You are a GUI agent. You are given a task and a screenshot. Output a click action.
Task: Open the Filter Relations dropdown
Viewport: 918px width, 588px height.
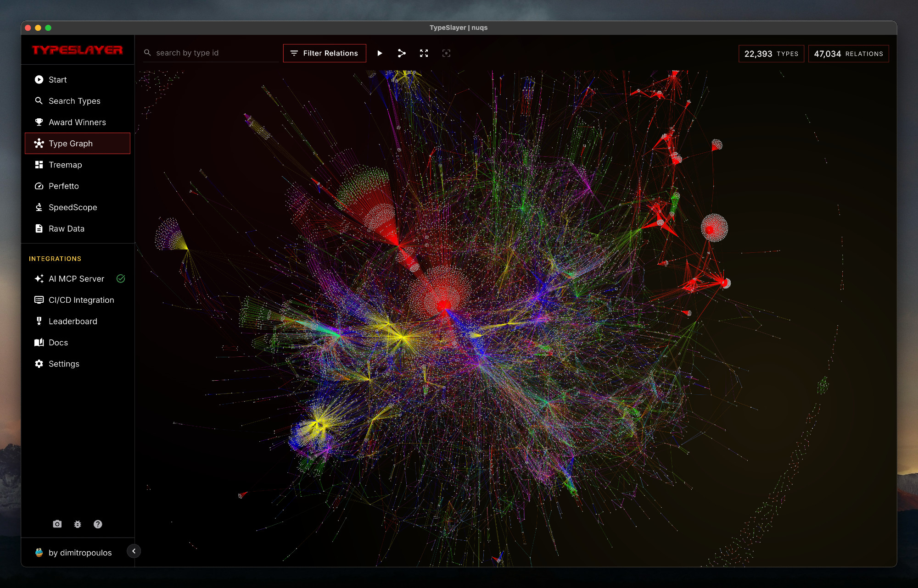(325, 53)
